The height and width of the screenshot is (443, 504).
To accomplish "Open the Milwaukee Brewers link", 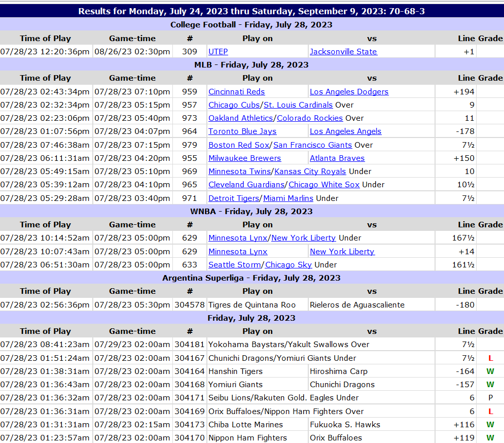I will 244,158.
